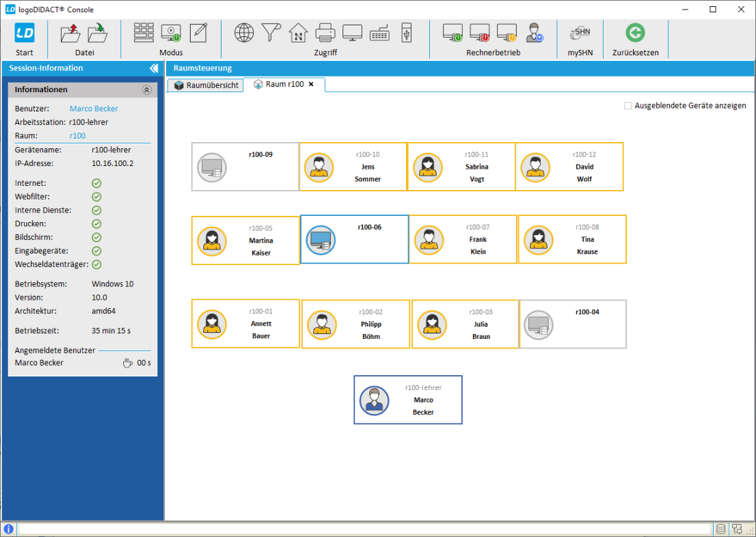Toggle input devices keyboard icon
756x537 pixels.
click(x=379, y=33)
